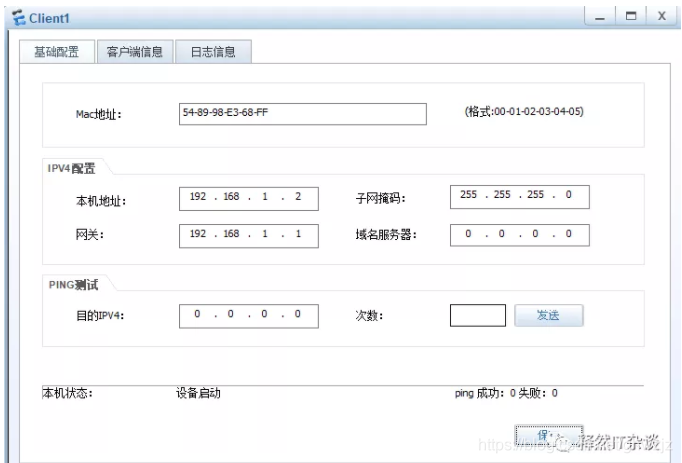Click the Client1 window icon

click(x=19, y=18)
